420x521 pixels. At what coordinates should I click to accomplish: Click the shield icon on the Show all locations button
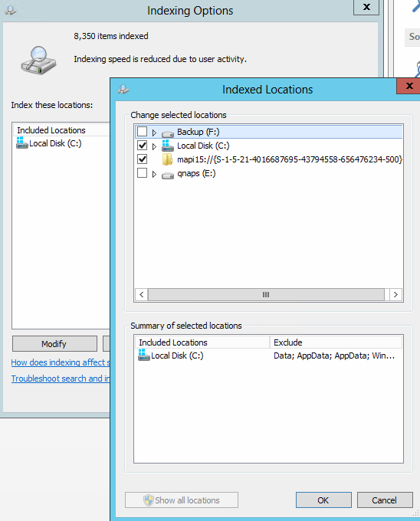[148, 500]
